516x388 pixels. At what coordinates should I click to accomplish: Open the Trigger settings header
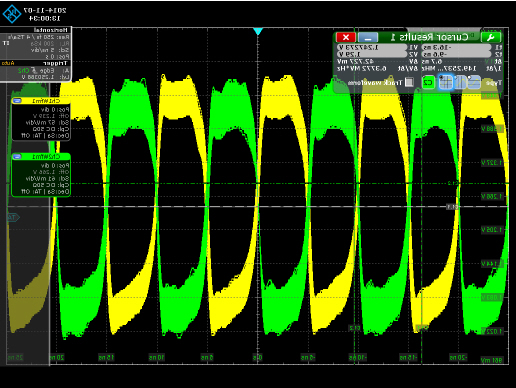(x=36, y=63)
